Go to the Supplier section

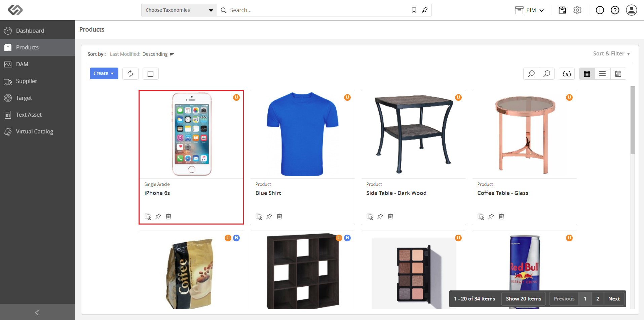37,81
